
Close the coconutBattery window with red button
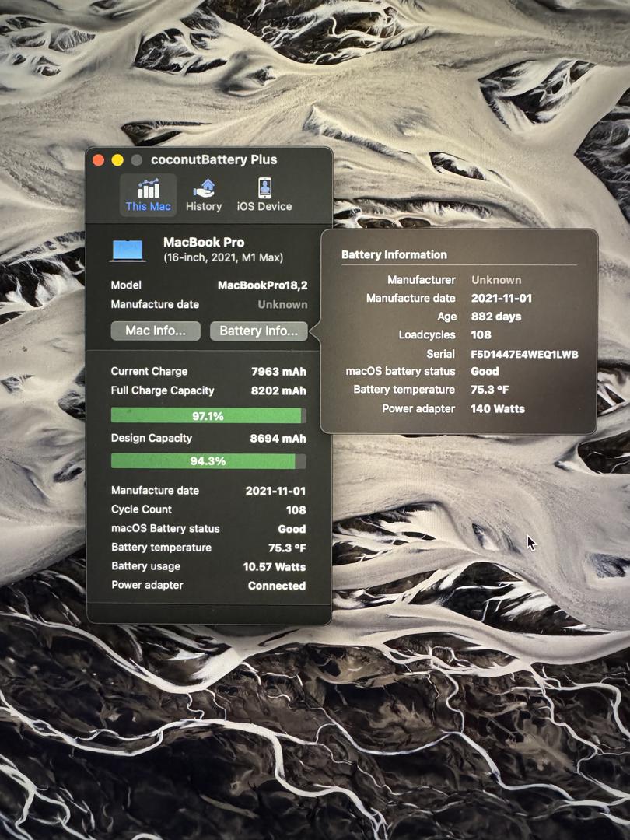click(x=99, y=160)
